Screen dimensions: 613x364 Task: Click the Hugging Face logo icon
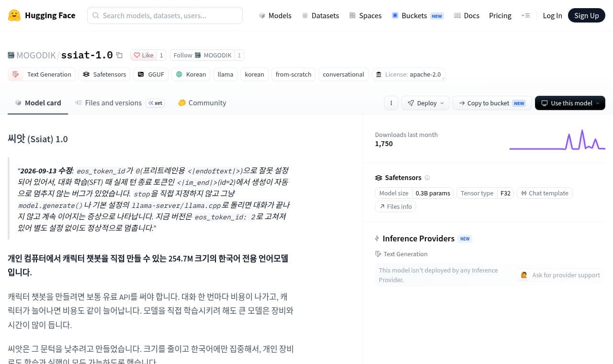pyautogui.click(x=14, y=15)
